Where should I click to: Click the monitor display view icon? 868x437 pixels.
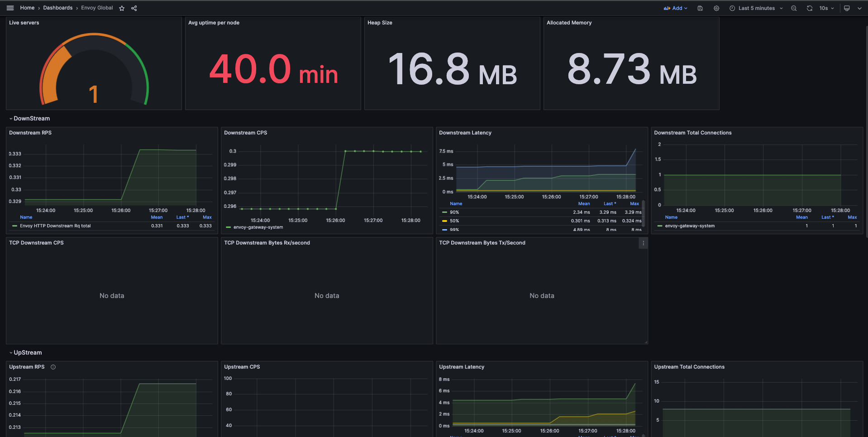coord(847,8)
